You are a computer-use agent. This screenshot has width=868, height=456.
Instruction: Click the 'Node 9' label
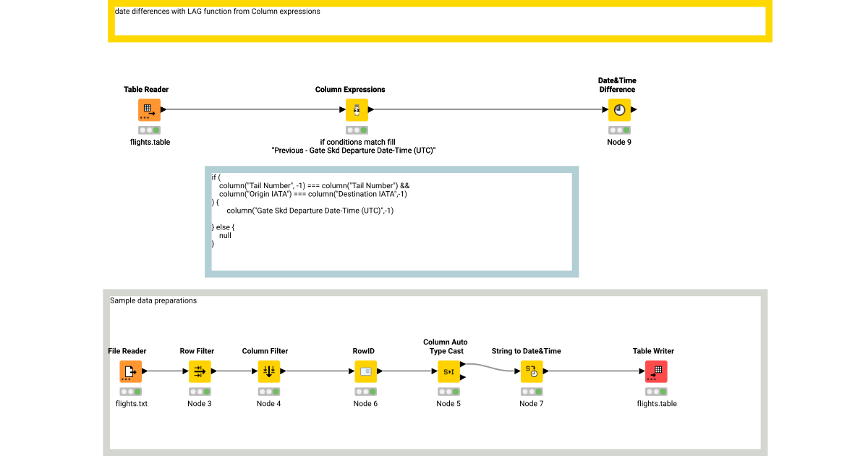(619, 142)
